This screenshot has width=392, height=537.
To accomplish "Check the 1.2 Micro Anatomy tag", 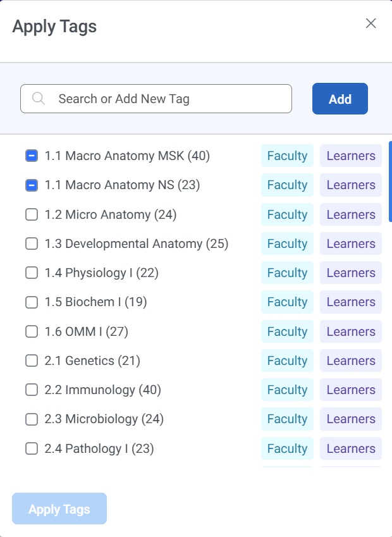I will [x=32, y=214].
